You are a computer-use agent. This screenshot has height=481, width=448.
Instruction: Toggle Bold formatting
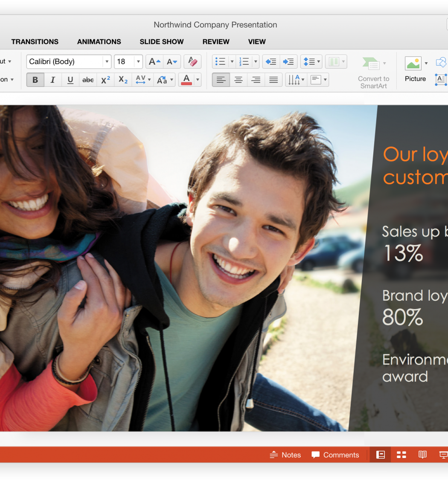point(35,80)
